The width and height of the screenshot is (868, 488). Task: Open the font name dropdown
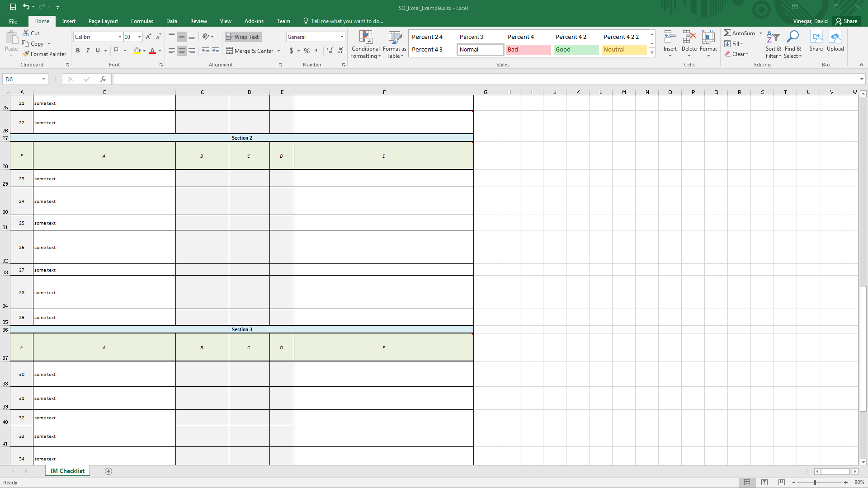pyautogui.click(x=120, y=37)
